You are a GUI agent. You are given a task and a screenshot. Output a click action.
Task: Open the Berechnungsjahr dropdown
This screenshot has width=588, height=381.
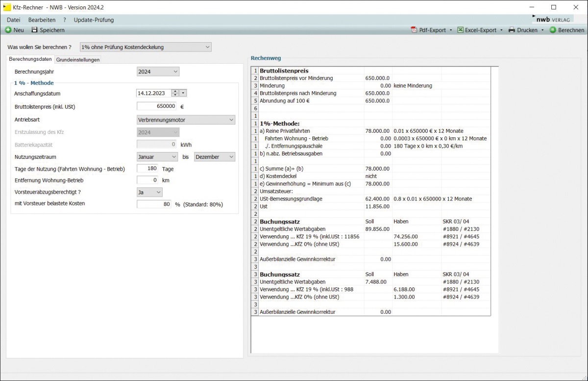pos(158,72)
